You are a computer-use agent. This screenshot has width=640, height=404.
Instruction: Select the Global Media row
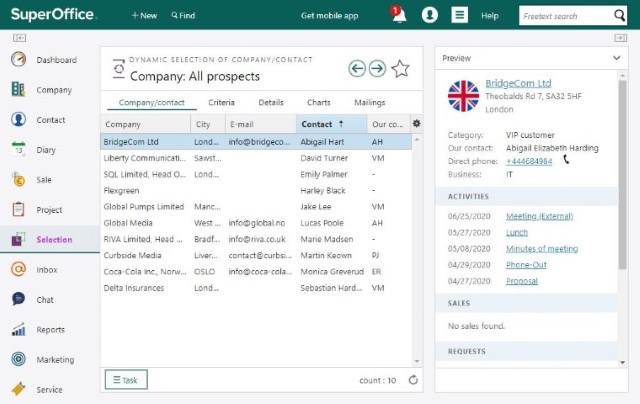[256, 223]
